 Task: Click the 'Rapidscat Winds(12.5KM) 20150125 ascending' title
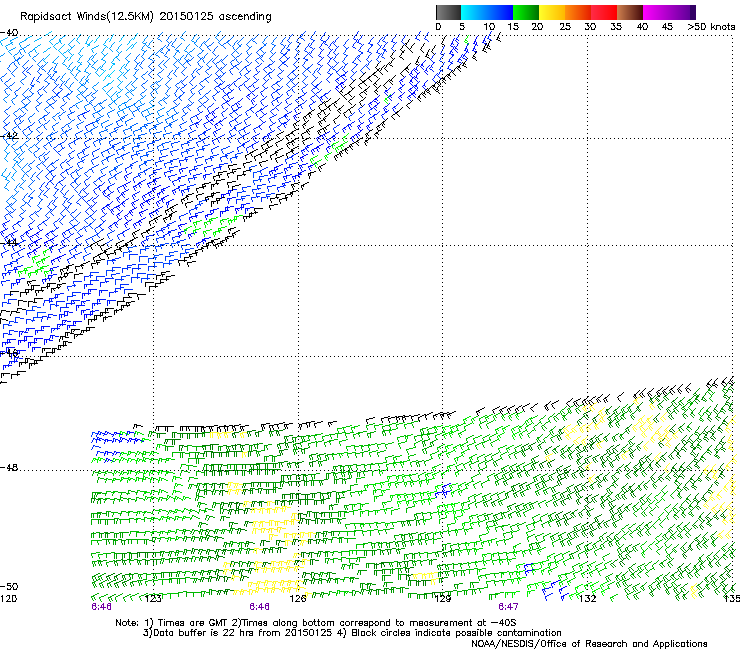[146, 17]
